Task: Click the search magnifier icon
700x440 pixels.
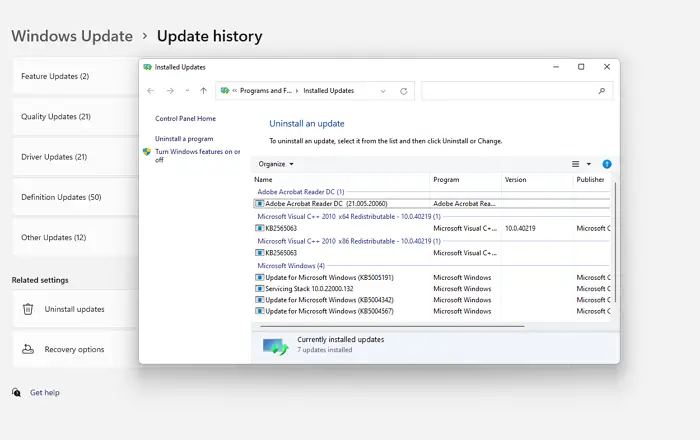Action: click(602, 91)
